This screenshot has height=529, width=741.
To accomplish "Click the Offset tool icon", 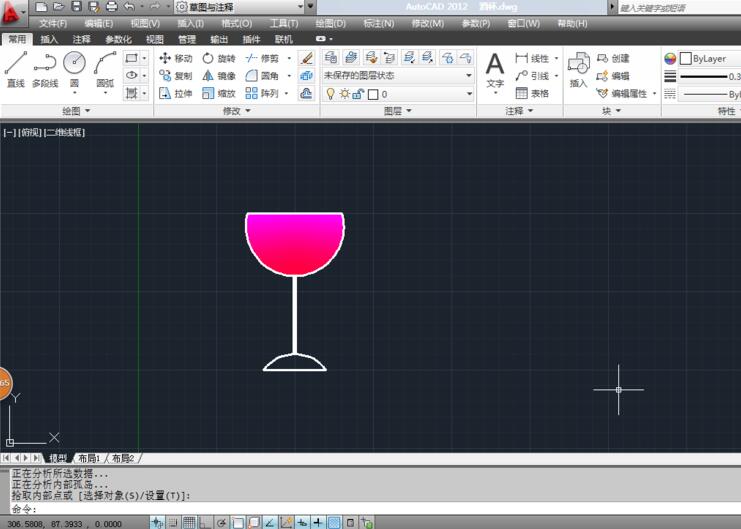I will (x=306, y=93).
